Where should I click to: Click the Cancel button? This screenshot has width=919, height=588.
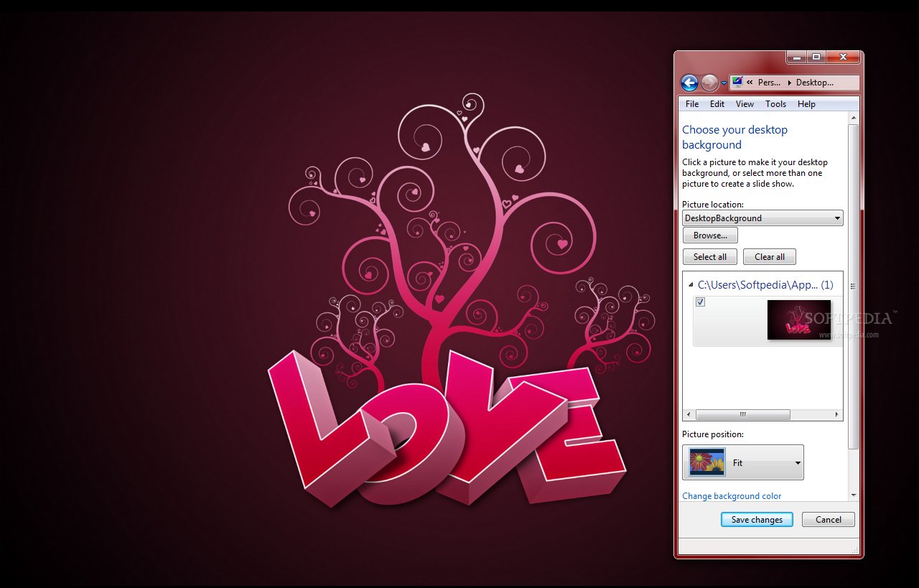[828, 520]
